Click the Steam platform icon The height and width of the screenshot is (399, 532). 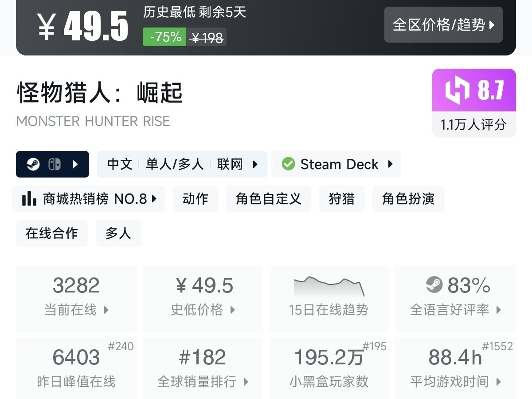33,165
